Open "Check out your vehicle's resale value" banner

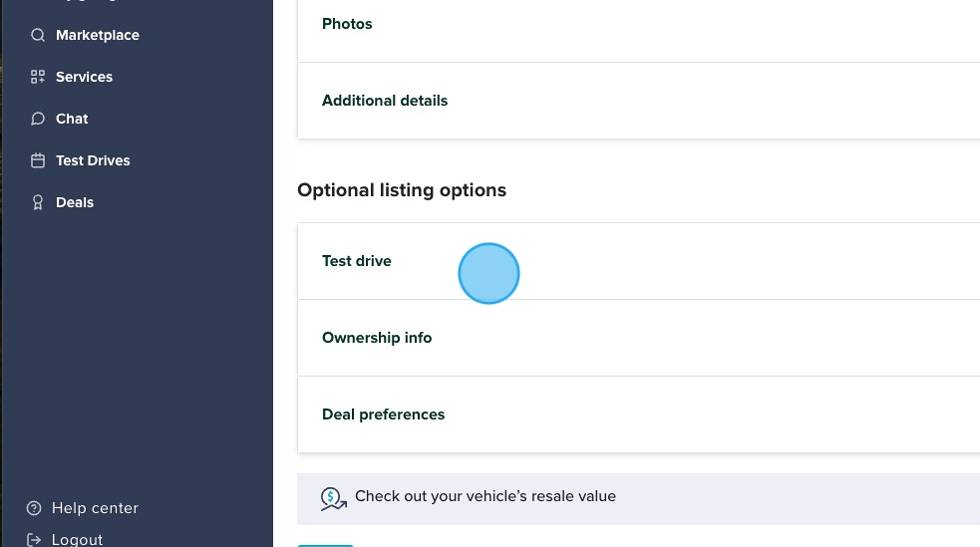(486, 496)
